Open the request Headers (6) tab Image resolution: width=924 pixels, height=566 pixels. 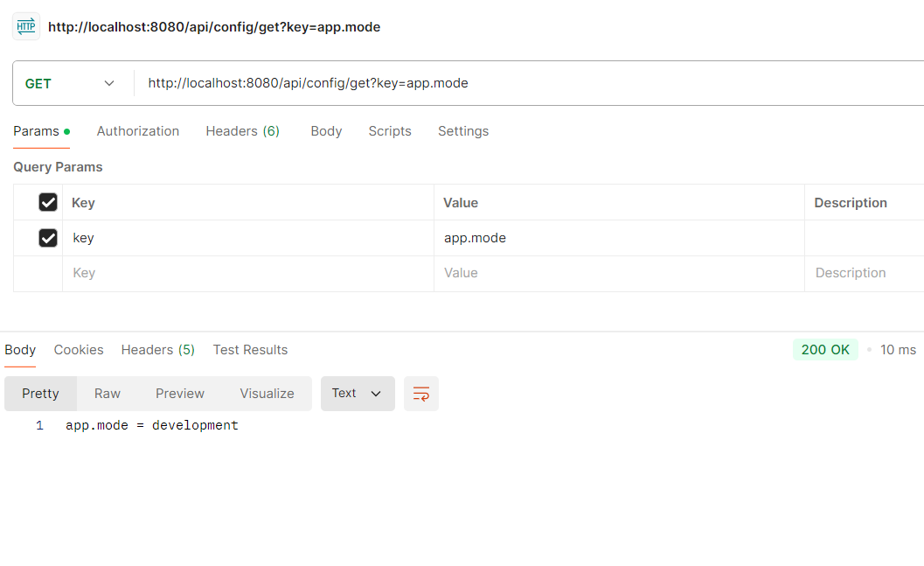coord(242,131)
